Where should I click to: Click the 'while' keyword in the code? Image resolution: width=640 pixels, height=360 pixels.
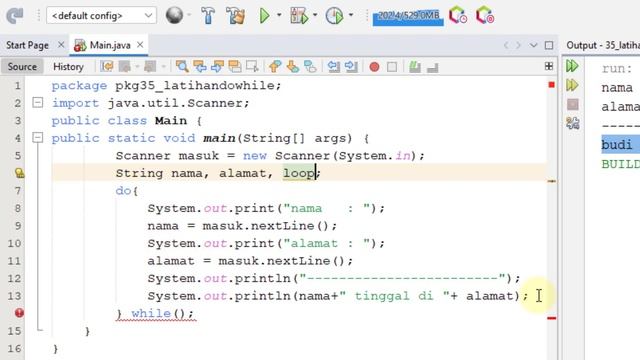(x=151, y=313)
